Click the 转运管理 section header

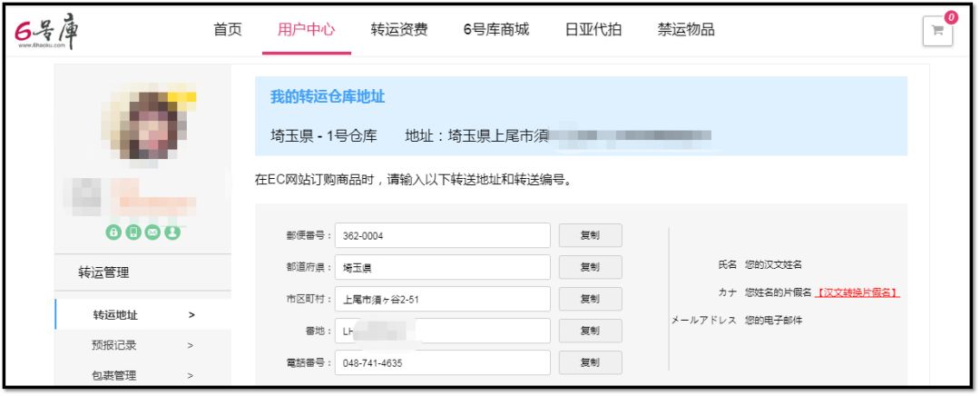(103, 272)
